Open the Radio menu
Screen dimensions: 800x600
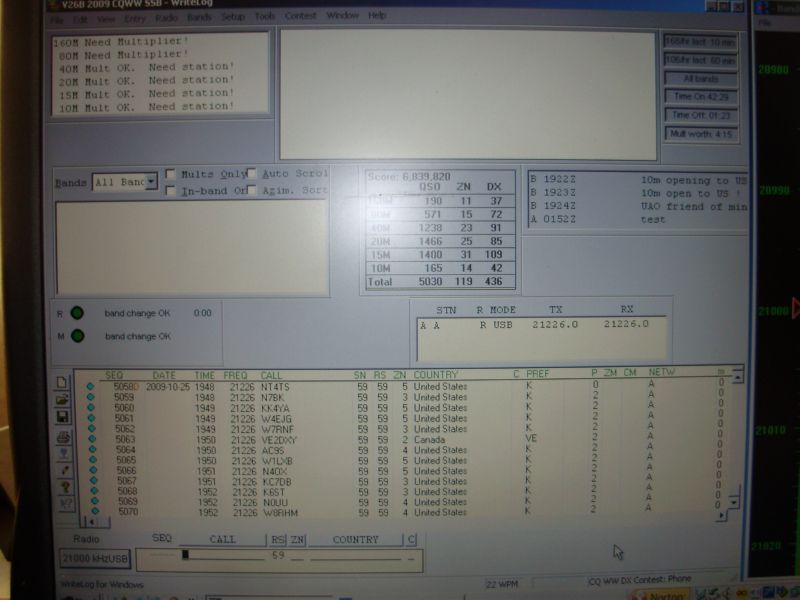point(166,16)
